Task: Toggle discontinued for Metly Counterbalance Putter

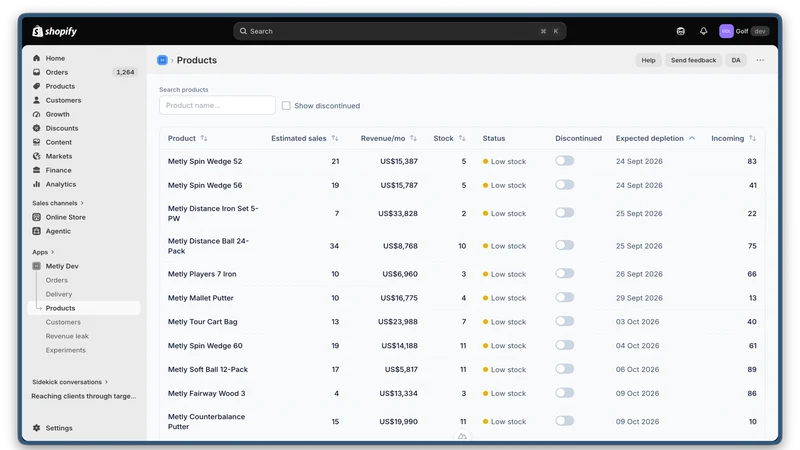Action: (565, 421)
